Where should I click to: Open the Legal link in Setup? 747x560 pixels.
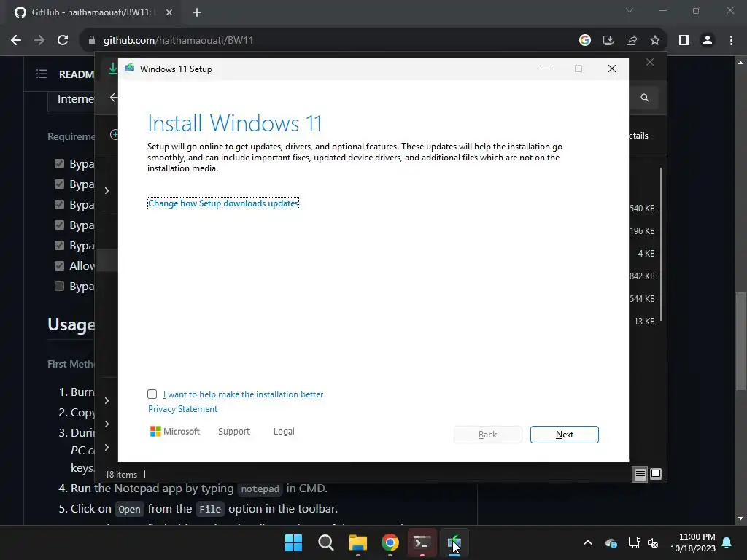click(x=284, y=431)
